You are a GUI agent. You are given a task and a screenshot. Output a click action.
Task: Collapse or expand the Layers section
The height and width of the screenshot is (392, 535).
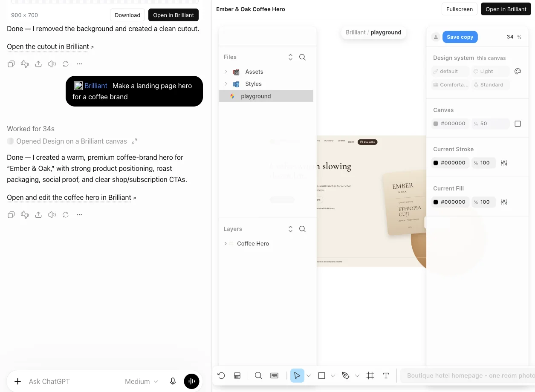coord(290,229)
